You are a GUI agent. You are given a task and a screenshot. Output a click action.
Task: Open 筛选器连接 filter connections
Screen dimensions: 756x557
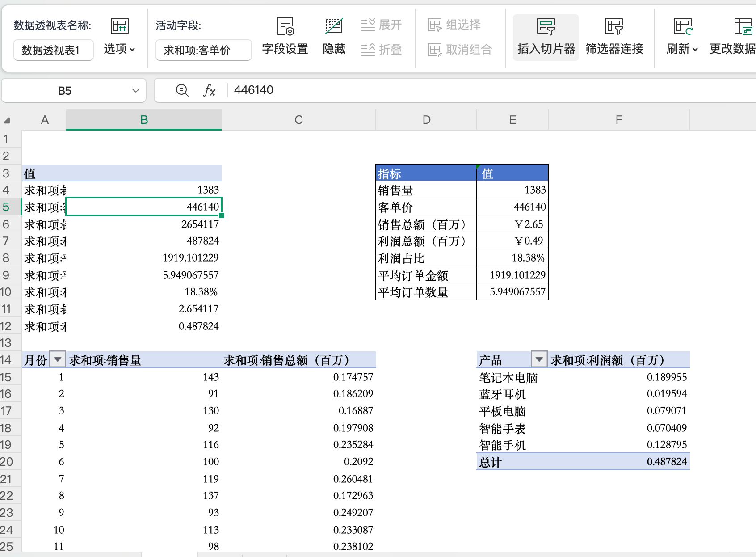pyautogui.click(x=614, y=37)
